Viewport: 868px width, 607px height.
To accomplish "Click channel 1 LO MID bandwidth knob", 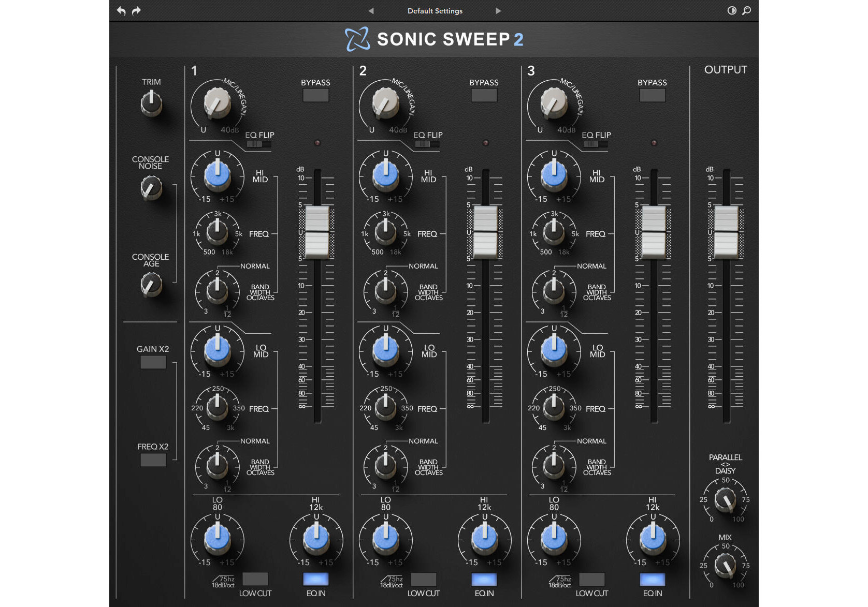I will point(218,465).
